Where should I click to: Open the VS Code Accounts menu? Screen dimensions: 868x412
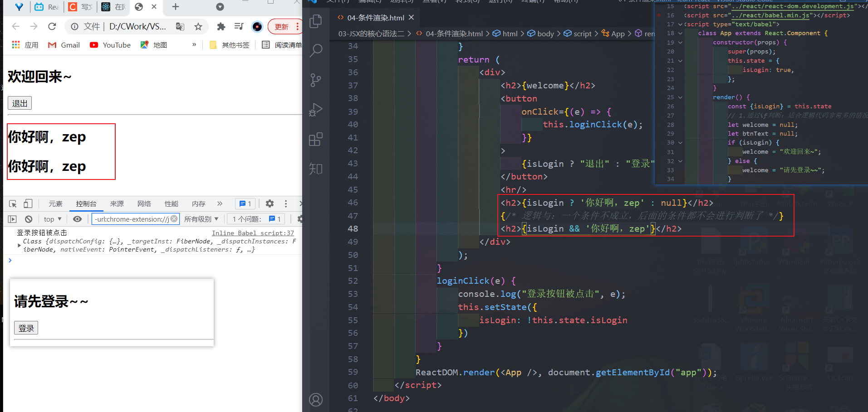(316, 400)
